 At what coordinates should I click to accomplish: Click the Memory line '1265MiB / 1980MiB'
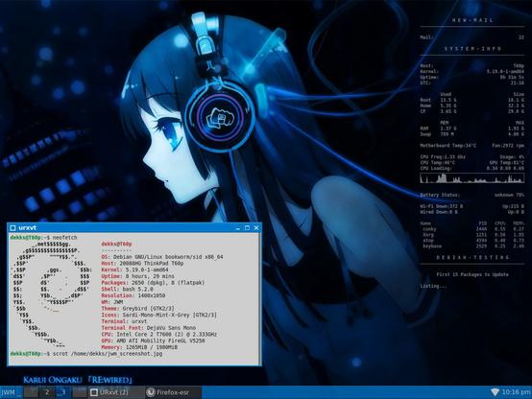coord(139,347)
